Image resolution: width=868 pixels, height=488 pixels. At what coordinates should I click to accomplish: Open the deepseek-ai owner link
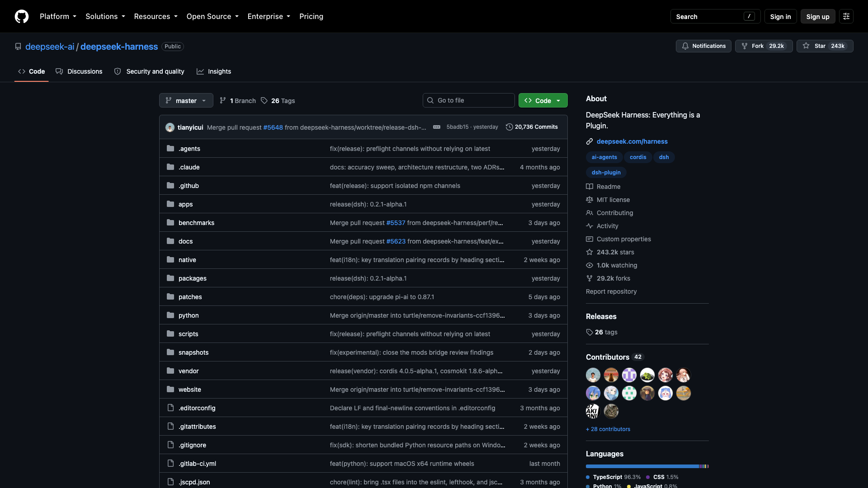[50, 47]
